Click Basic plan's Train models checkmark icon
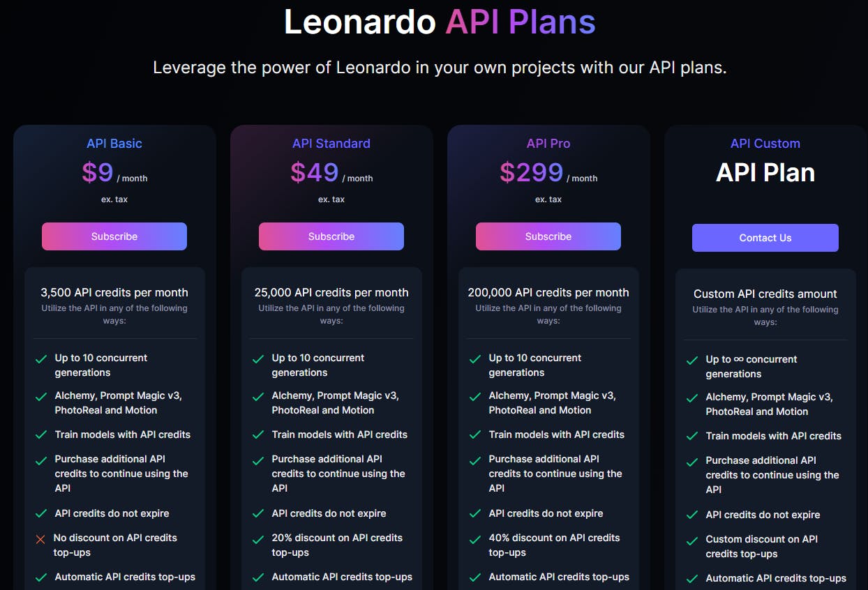 pyautogui.click(x=41, y=434)
